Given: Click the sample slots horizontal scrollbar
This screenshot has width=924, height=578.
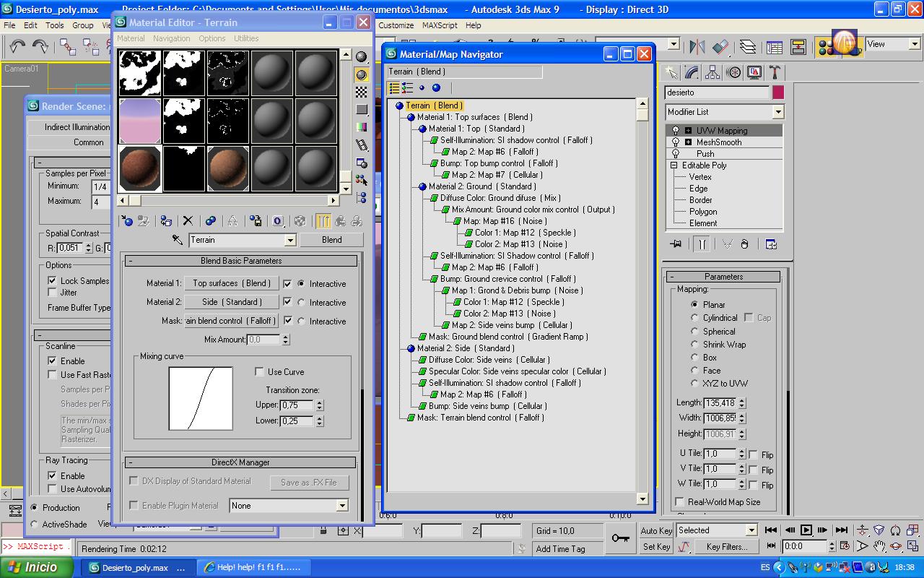Looking at the screenshot, I should tap(228, 200).
